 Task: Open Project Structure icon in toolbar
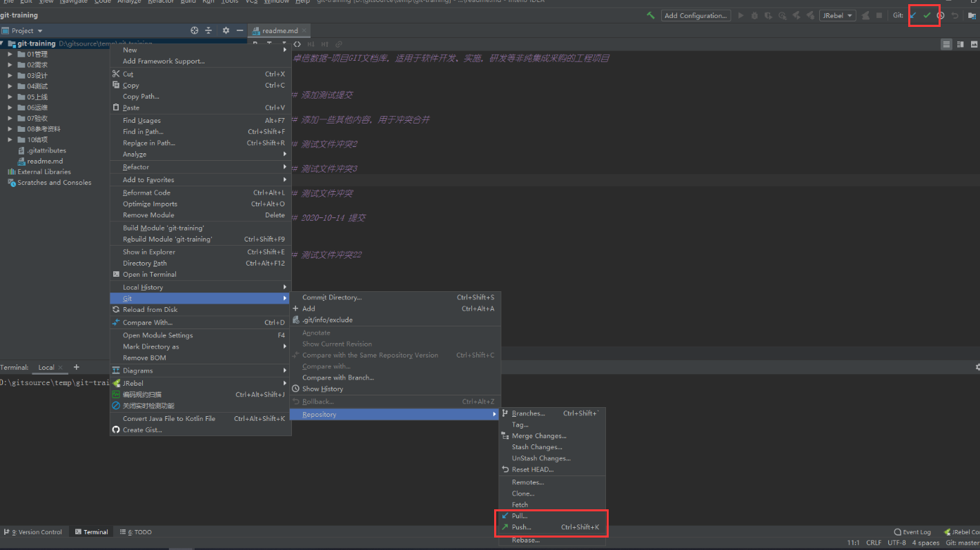[972, 15]
